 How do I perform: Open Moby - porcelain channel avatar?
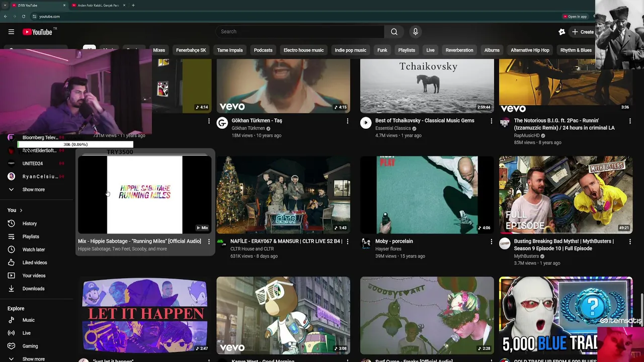point(366,243)
